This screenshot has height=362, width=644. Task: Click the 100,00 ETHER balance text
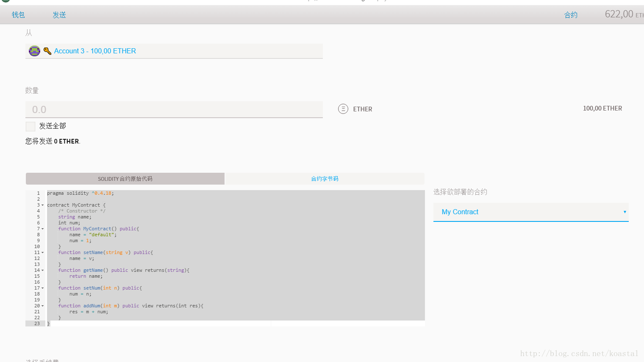point(602,108)
